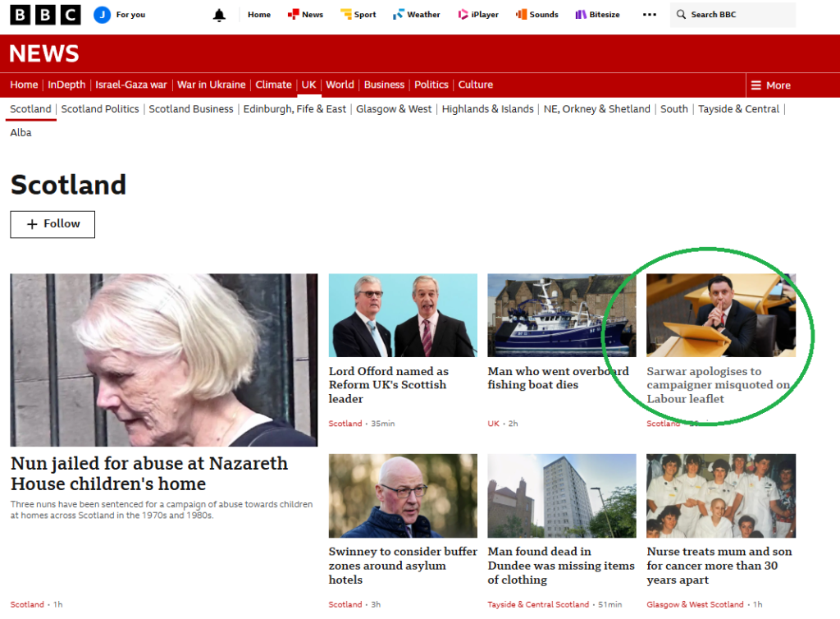Launch BBC Sounds
840x619 pixels.
(x=536, y=15)
